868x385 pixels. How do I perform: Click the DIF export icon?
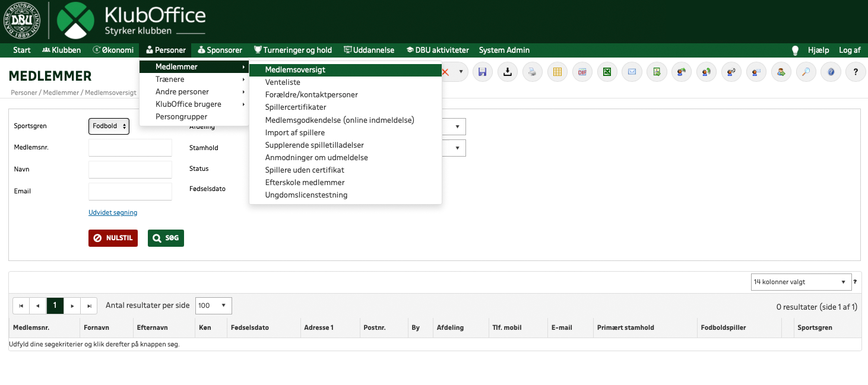pos(582,72)
